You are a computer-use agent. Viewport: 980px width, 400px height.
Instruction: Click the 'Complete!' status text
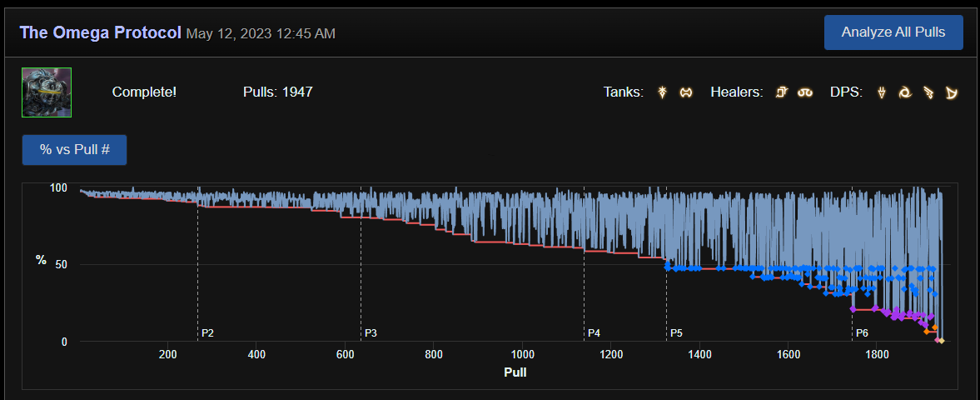[144, 92]
